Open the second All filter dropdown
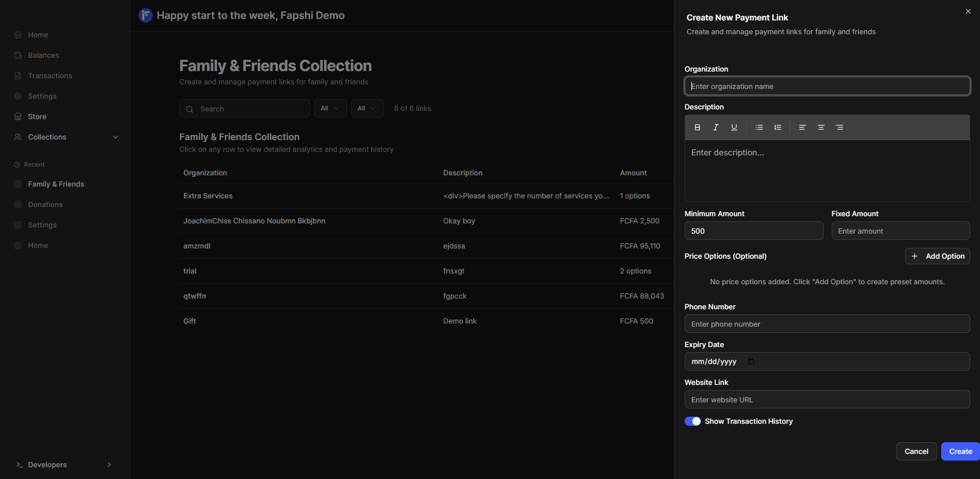 tap(367, 108)
